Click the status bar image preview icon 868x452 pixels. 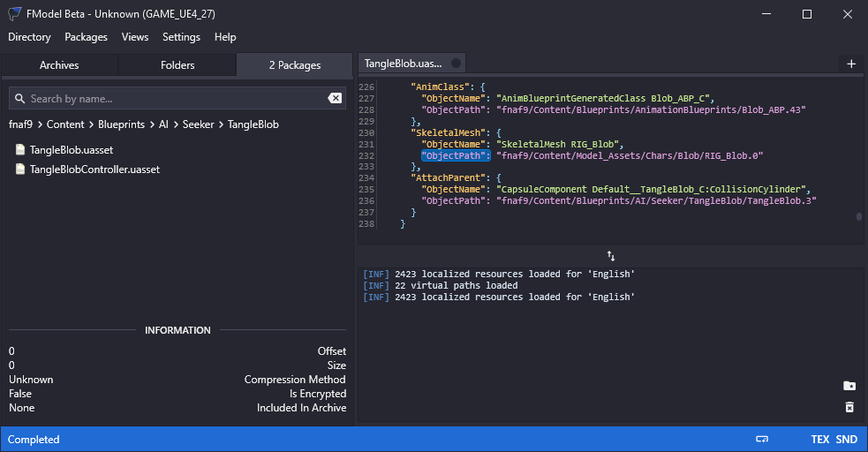(762, 440)
